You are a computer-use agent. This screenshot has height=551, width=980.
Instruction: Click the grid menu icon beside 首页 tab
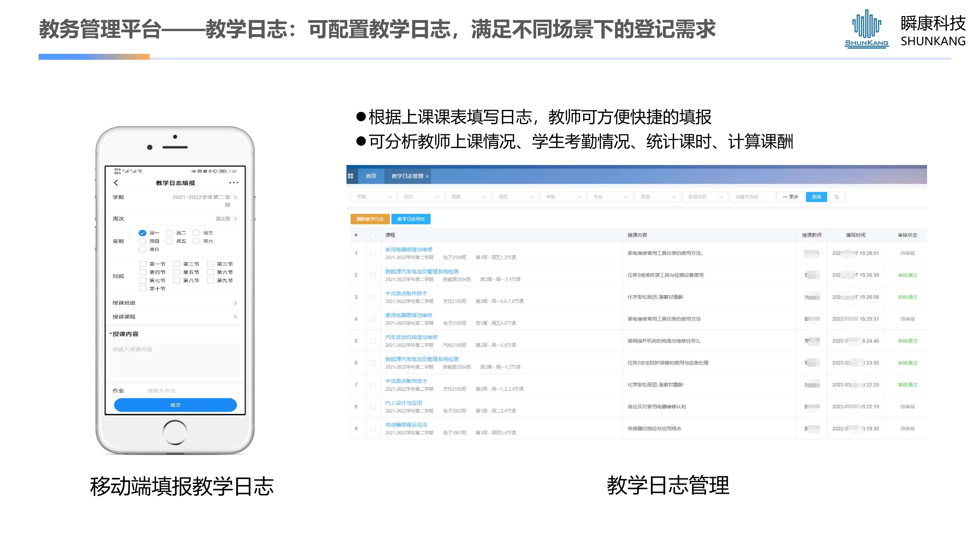(x=351, y=176)
